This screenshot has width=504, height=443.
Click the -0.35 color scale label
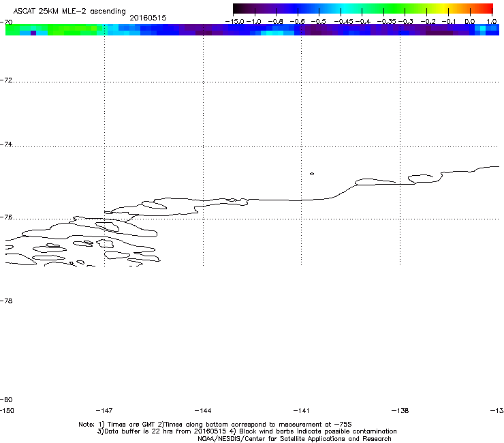tap(386, 22)
